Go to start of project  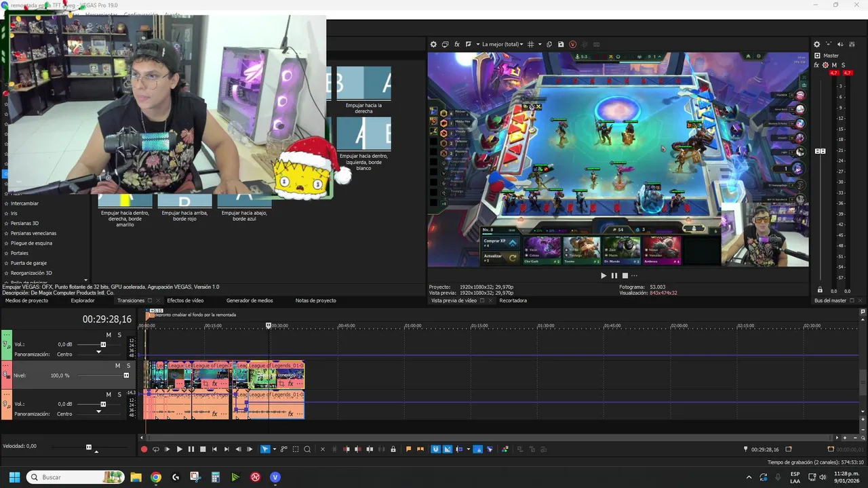coord(215,449)
